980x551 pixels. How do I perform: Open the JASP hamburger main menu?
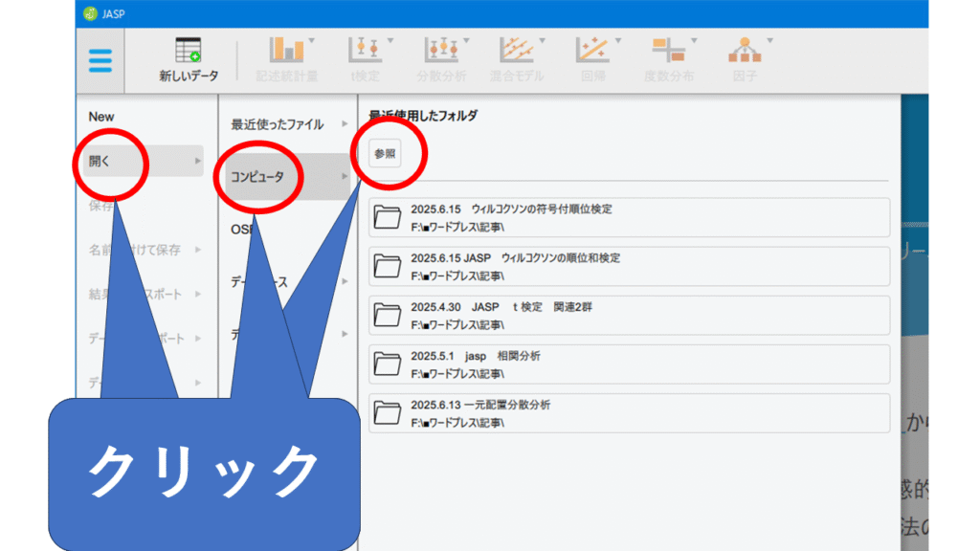tap(100, 60)
